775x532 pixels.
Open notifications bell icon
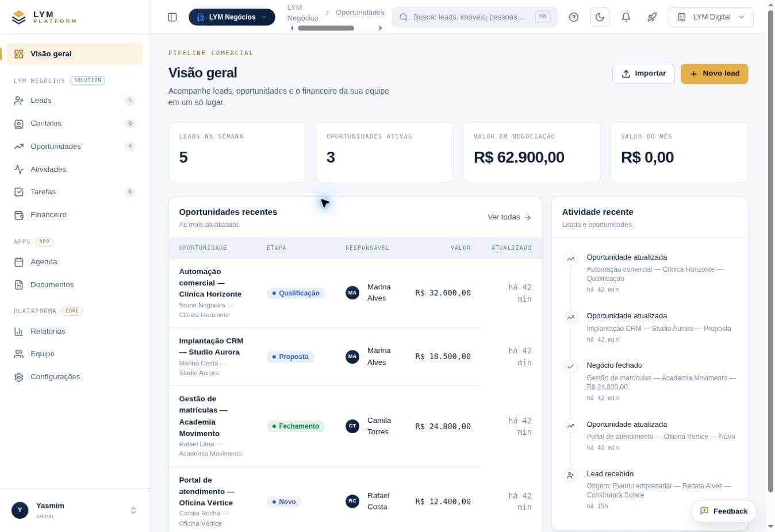coord(626,17)
